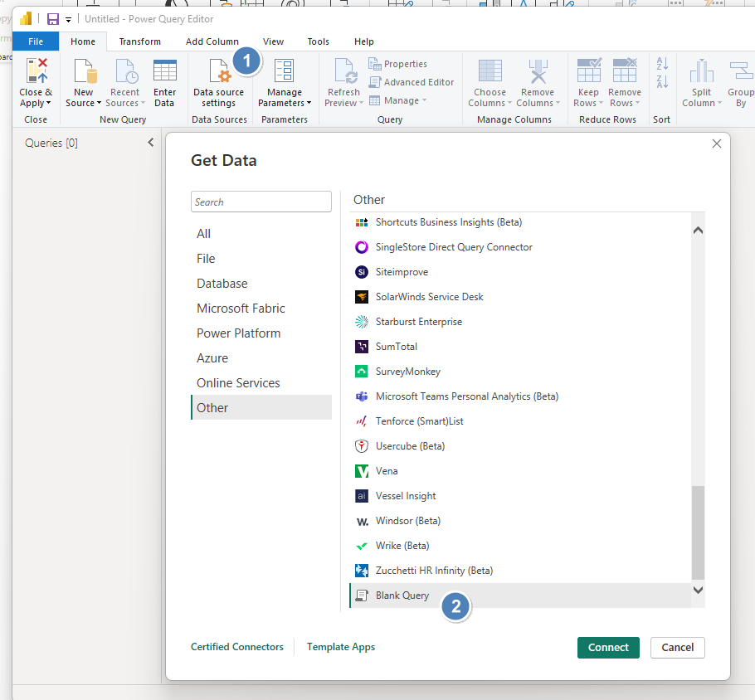The height and width of the screenshot is (700, 755).
Task: Select SurveyMonkey connector from list
Action: pyautogui.click(x=407, y=372)
